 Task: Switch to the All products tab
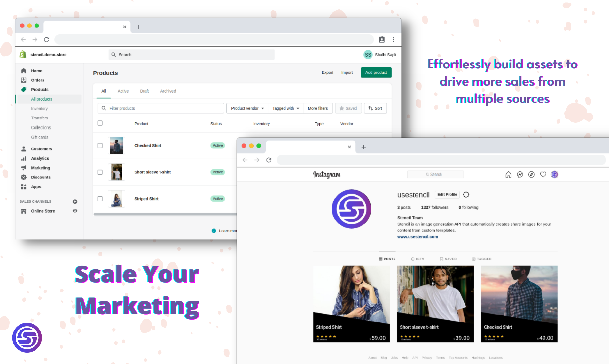(x=104, y=91)
